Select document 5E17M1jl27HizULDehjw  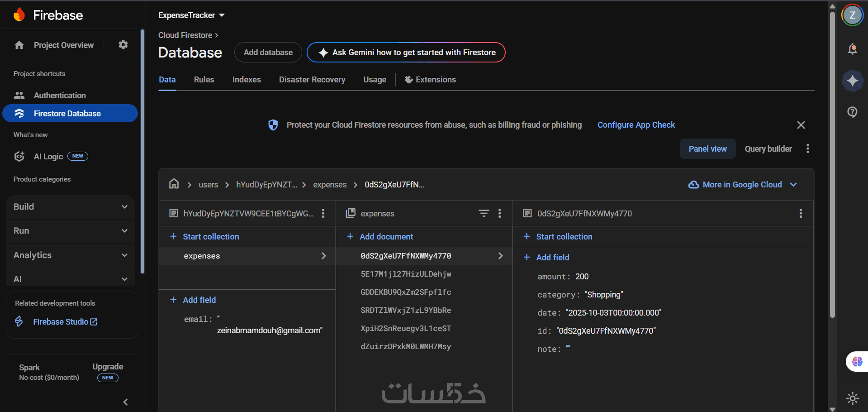[x=406, y=274]
